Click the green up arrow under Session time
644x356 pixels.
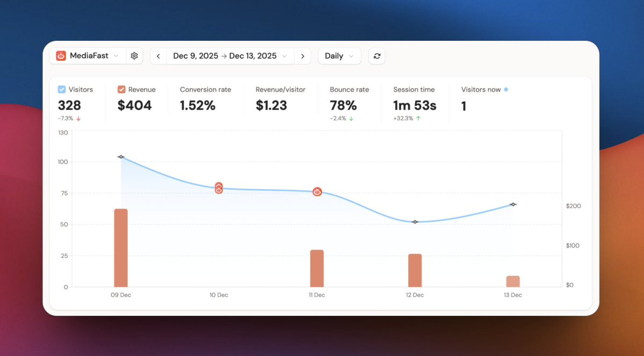pyautogui.click(x=418, y=118)
